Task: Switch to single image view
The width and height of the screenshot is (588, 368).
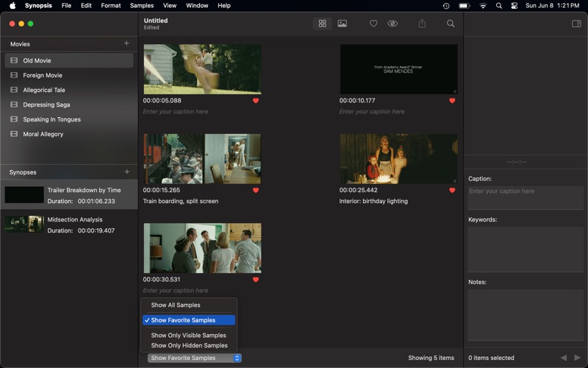Action: click(342, 24)
